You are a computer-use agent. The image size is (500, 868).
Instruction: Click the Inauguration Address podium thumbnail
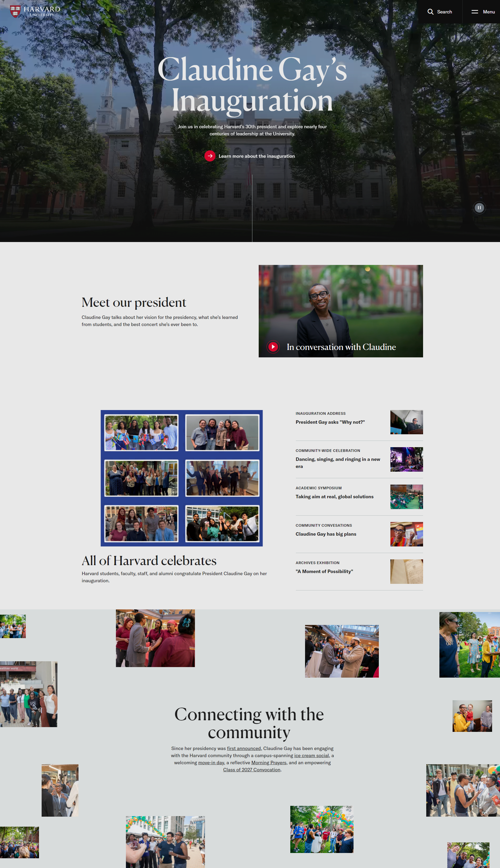coord(406,422)
